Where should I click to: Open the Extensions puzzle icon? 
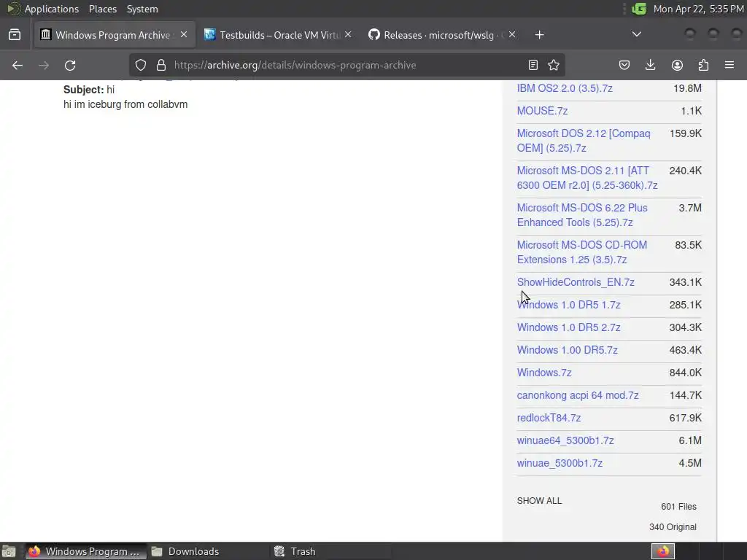click(703, 65)
